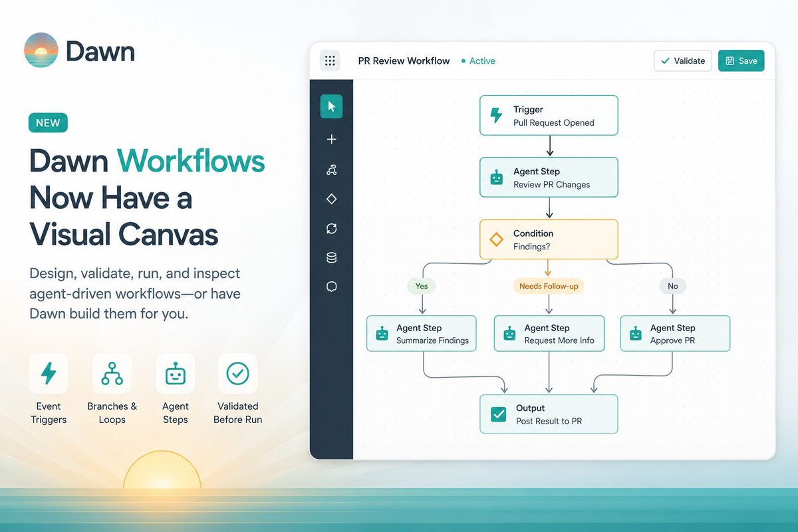798x532 pixels.
Task: Click the lightning bolt icon in Trigger node
Action: (496, 116)
